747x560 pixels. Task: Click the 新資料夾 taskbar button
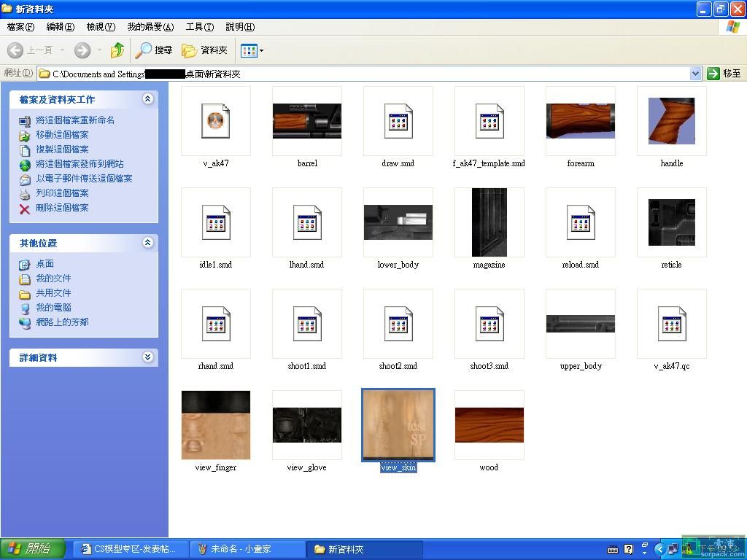point(365,549)
